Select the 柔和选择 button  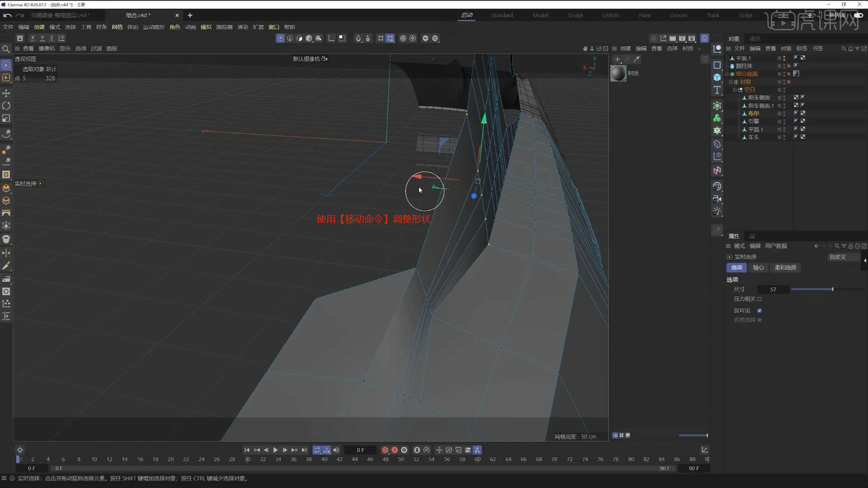click(x=785, y=268)
